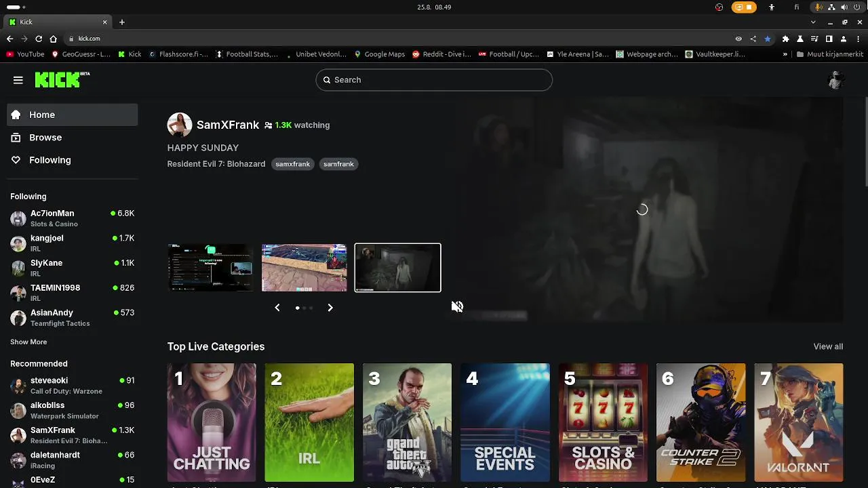This screenshot has width=868, height=488.
Task: Open Slots & Casino category card
Action: tap(603, 422)
